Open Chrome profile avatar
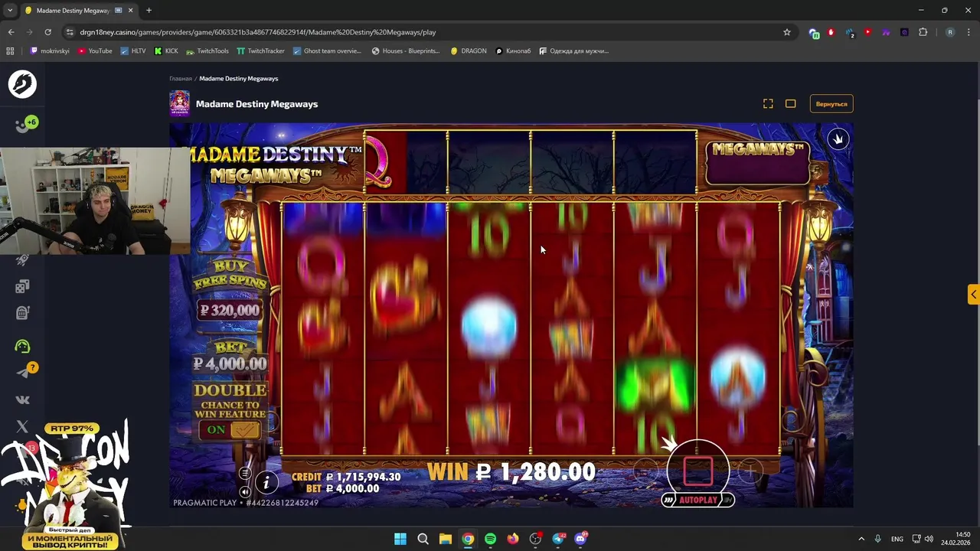This screenshot has height=551, width=980. tap(950, 32)
